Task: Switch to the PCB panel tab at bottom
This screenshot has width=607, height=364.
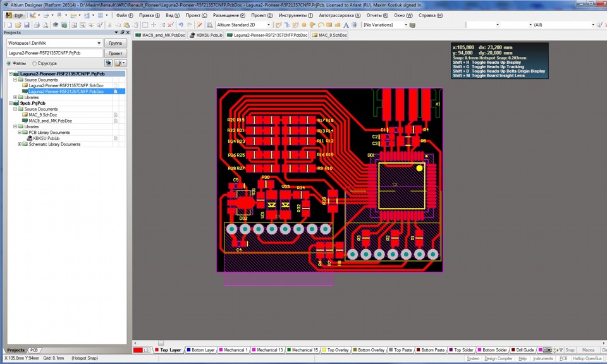Action: (34, 350)
